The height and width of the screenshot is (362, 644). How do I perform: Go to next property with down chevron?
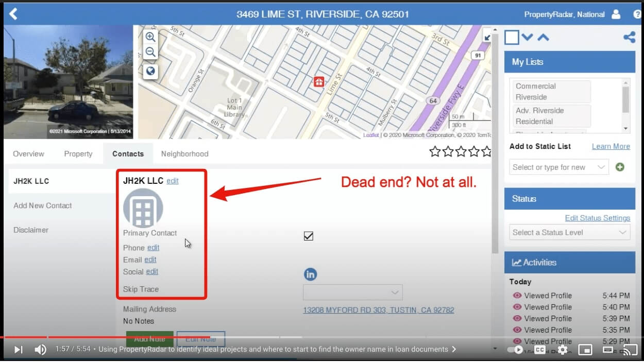[x=527, y=37]
